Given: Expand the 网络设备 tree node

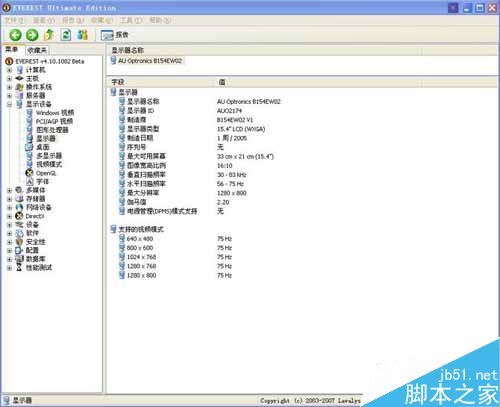Looking at the screenshot, I should click(9, 208).
